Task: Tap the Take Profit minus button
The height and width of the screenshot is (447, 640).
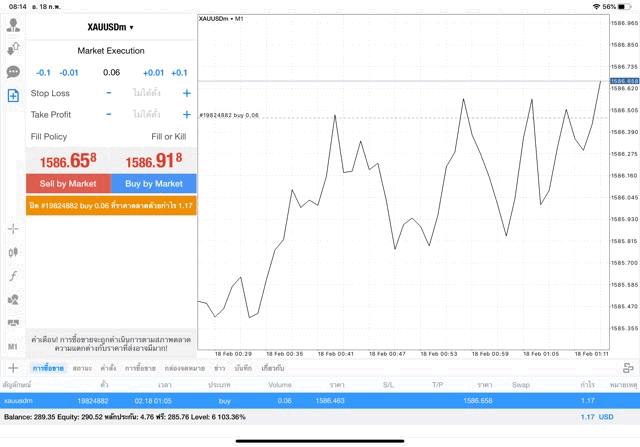Action: pyautogui.click(x=109, y=115)
